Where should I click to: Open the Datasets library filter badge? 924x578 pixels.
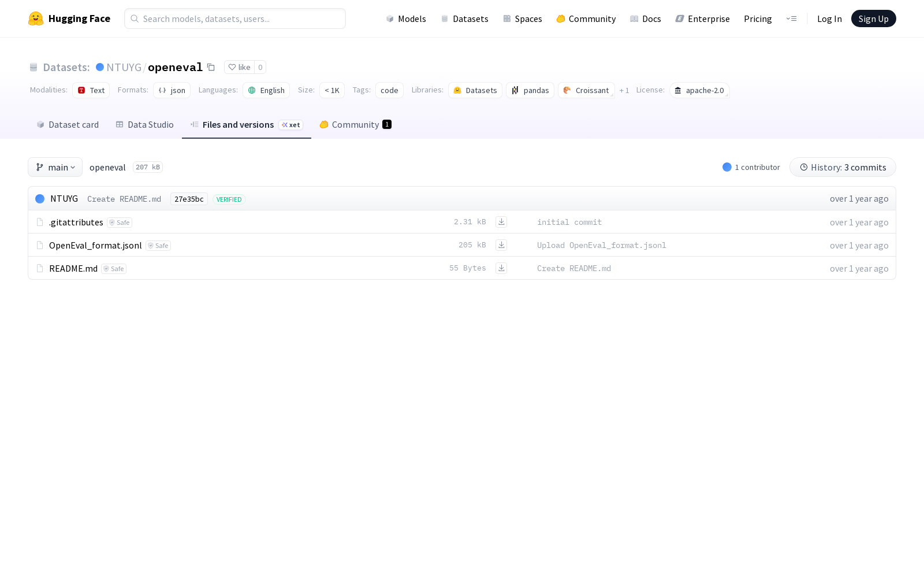(475, 90)
